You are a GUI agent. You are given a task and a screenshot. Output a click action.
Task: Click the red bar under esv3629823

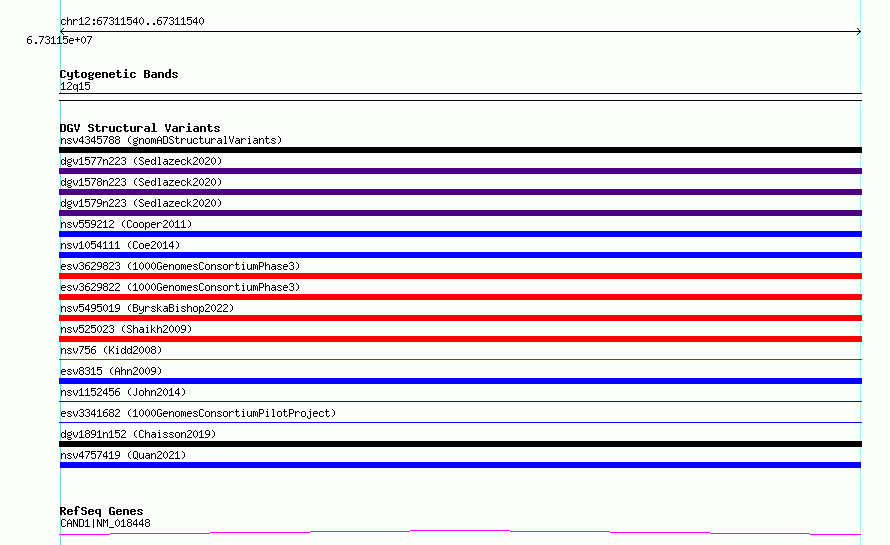tap(460, 276)
